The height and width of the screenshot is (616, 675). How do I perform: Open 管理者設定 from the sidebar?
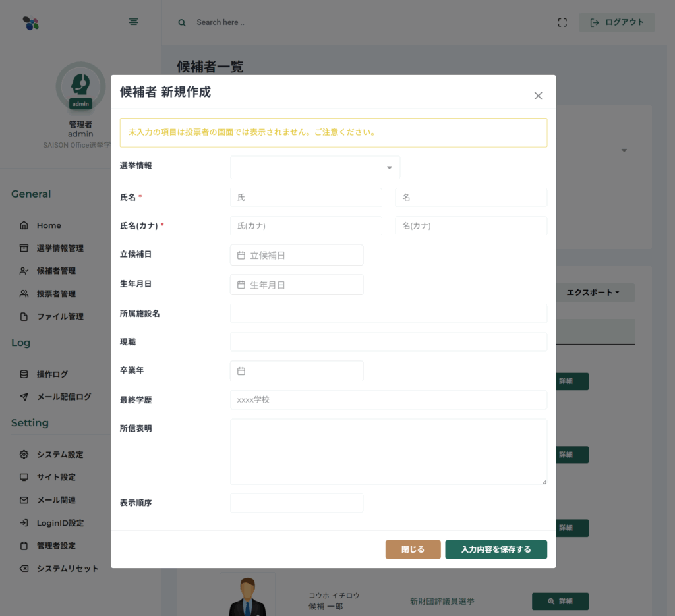click(56, 546)
